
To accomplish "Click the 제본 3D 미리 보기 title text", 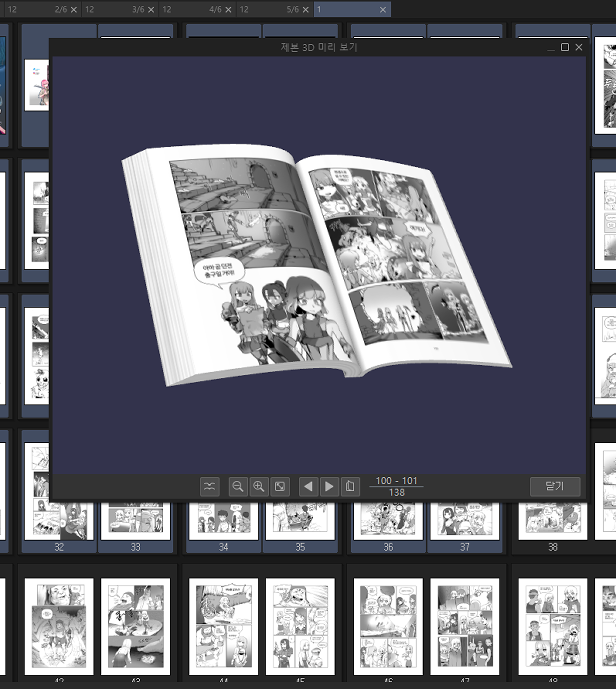I will point(319,47).
